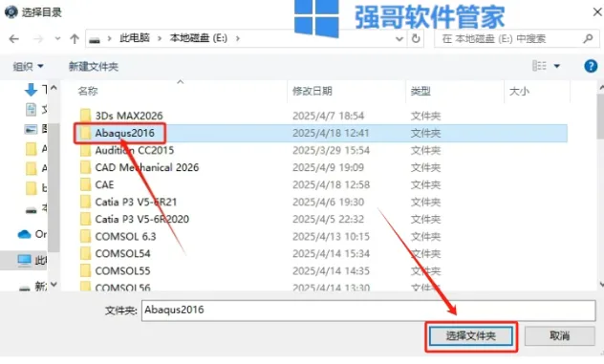
Task: Click the 取消 cancel button
Action: 560,336
